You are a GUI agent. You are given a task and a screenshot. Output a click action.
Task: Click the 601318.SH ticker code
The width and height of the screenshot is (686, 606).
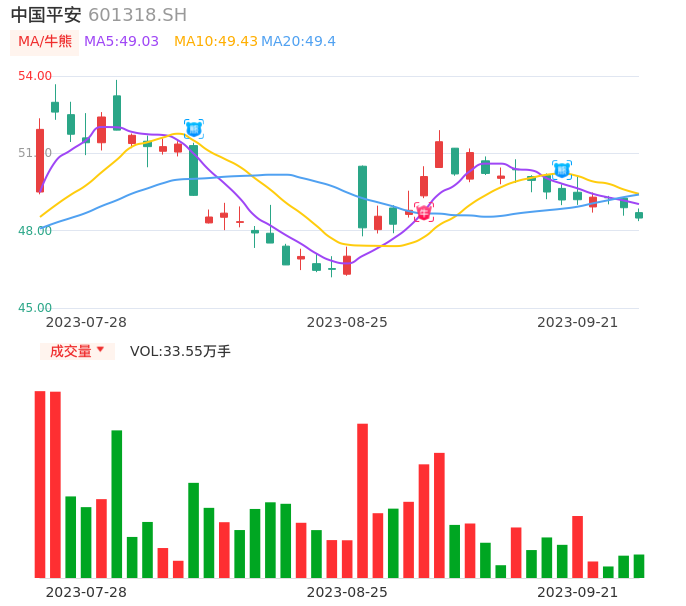tap(137, 15)
